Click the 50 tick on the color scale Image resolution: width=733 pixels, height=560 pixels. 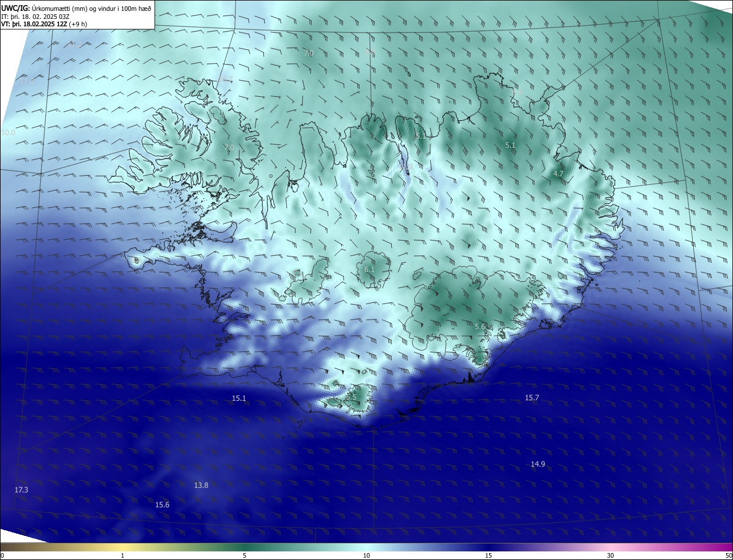pos(728,555)
